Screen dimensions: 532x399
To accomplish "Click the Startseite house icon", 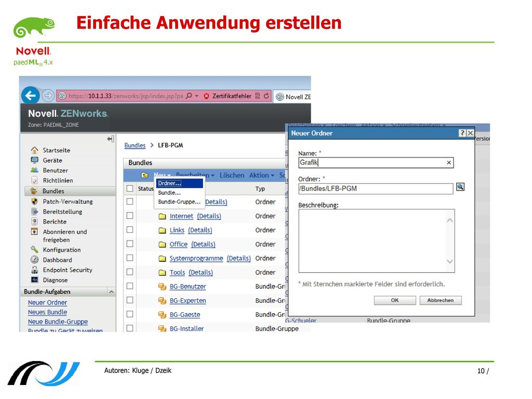I will tap(34, 150).
